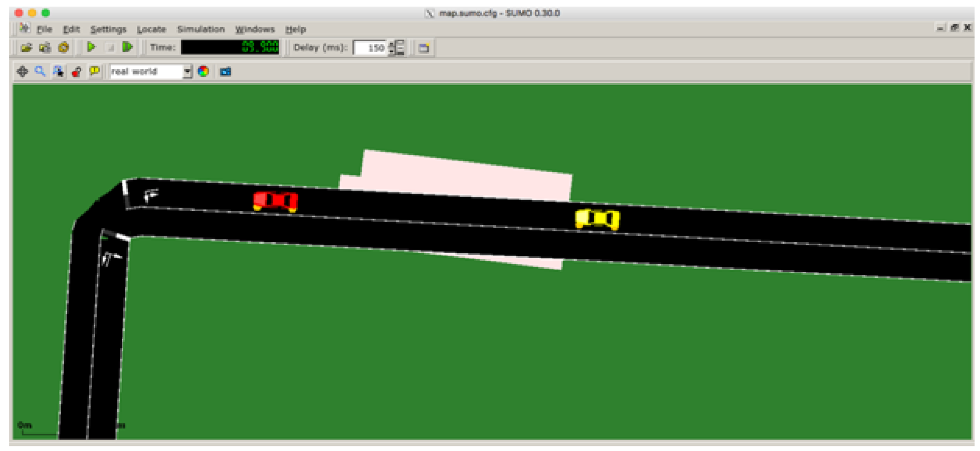
Task: Open a new view window icon
Action: (424, 48)
